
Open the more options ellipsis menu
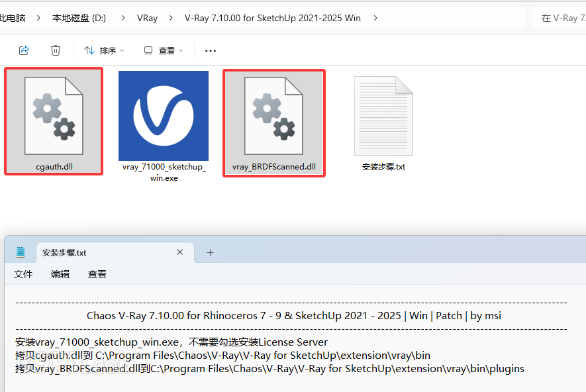coord(211,50)
